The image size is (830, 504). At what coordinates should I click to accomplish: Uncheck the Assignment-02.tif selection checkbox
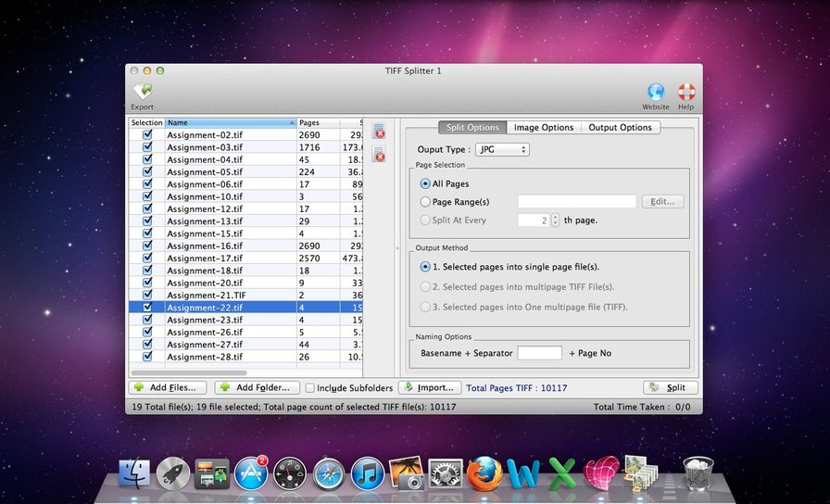pos(146,134)
